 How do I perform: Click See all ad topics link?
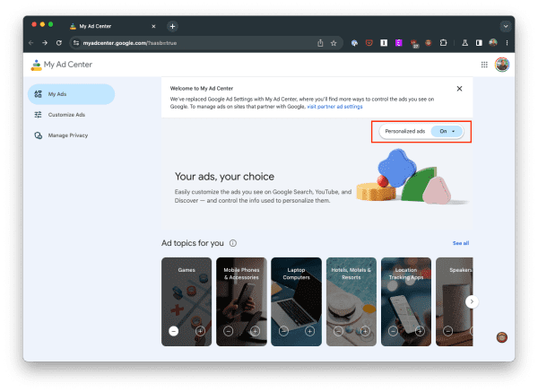[x=460, y=243]
